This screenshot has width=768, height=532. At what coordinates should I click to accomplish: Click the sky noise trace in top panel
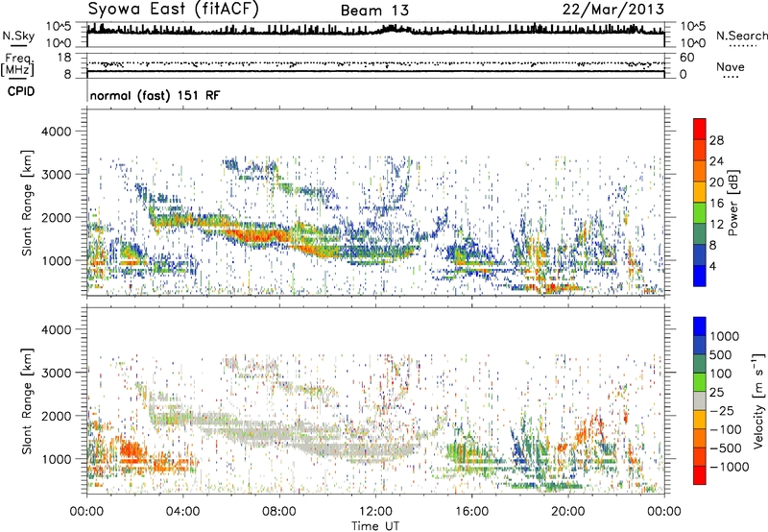[x=375, y=31]
